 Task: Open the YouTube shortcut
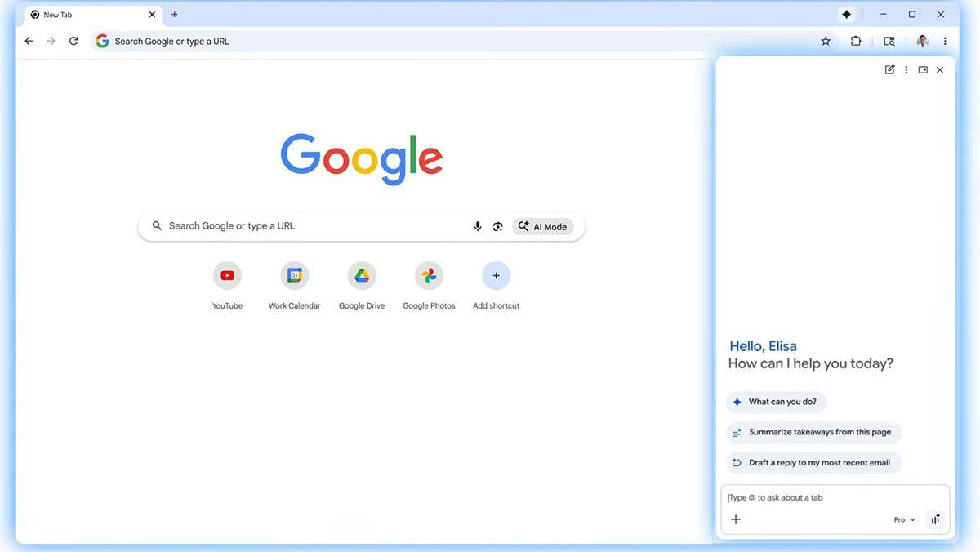pyautogui.click(x=227, y=275)
